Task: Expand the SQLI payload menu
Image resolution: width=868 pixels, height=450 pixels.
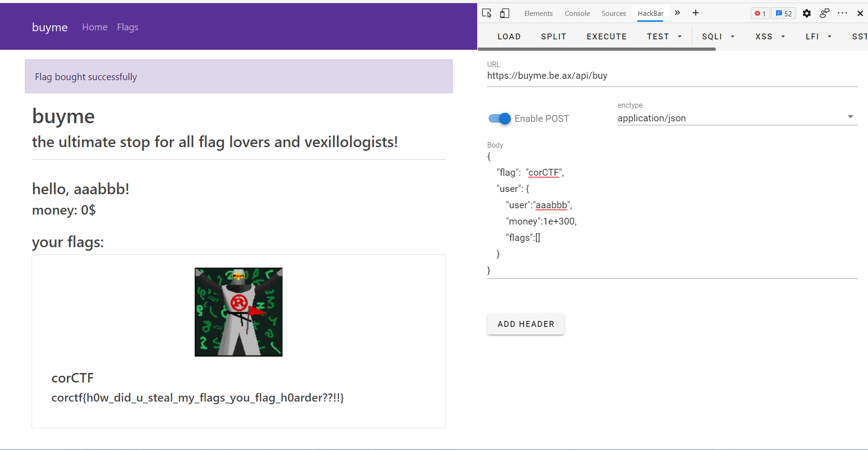Action: point(718,37)
